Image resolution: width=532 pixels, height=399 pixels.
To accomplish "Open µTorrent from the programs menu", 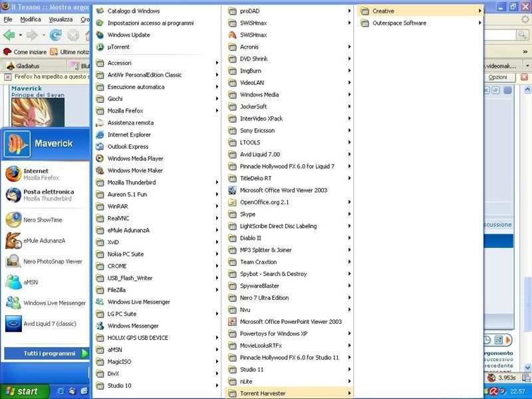I will point(156,47).
